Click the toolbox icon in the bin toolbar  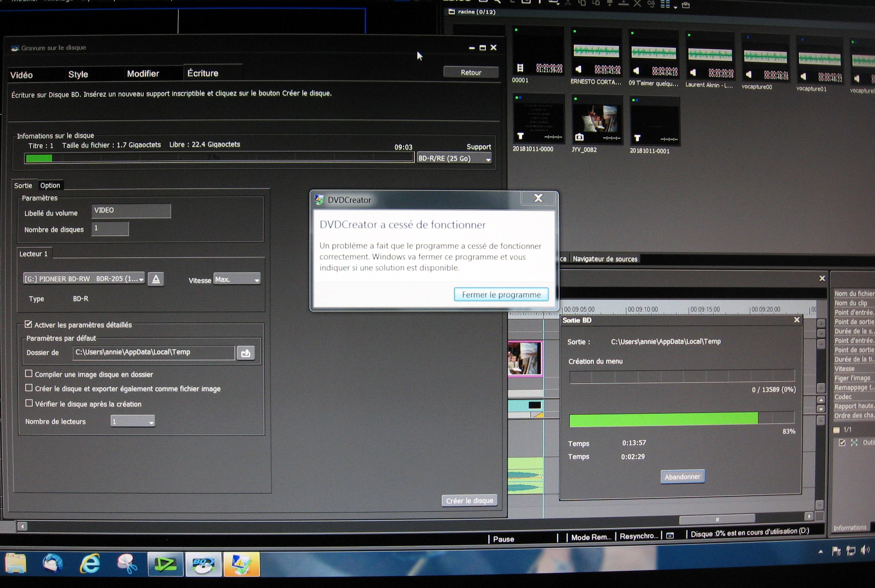point(686,5)
